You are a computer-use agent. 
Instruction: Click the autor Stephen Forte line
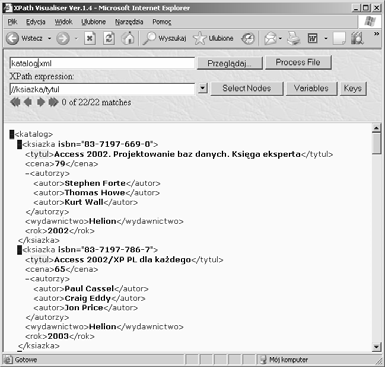click(97, 183)
